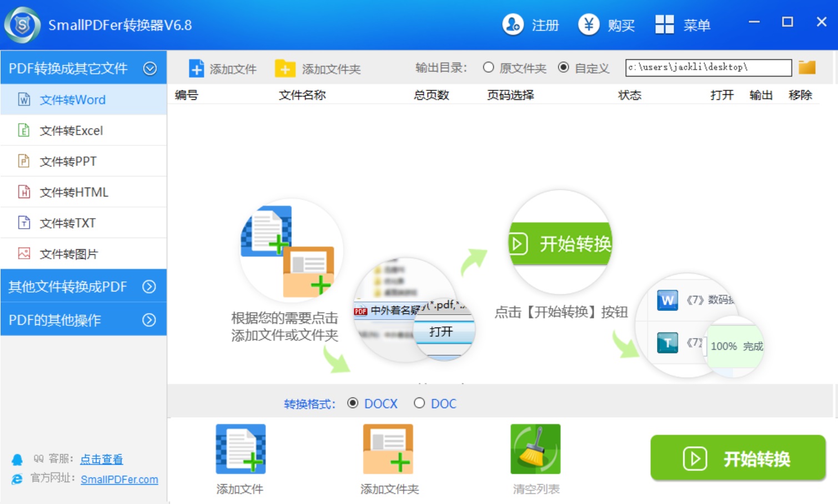
Task: Click the 状态 column header
Action: pyautogui.click(x=630, y=95)
